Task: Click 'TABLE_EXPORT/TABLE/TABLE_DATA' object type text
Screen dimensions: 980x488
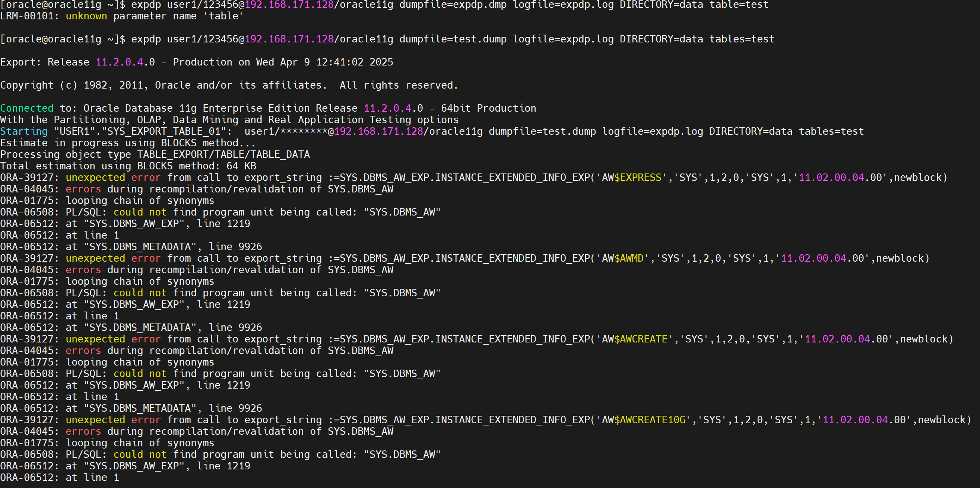Action: click(x=223, y=155)
